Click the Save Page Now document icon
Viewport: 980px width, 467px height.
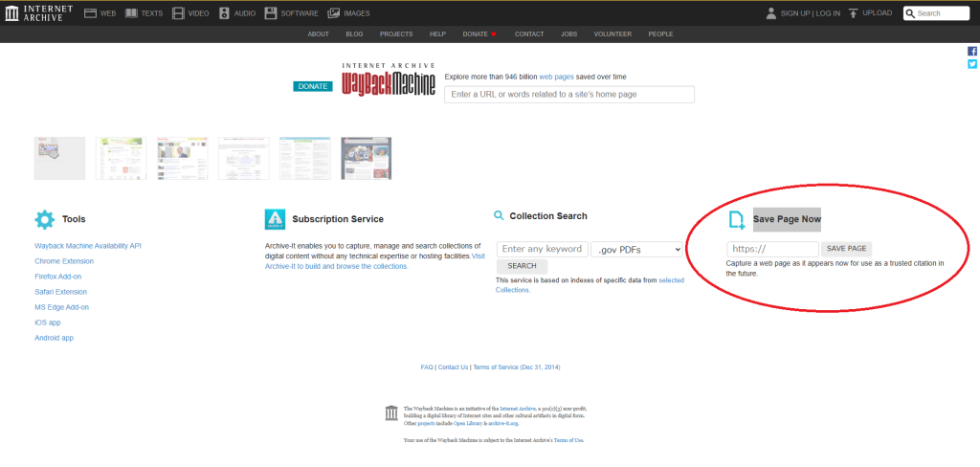click(x=737, y=220)
